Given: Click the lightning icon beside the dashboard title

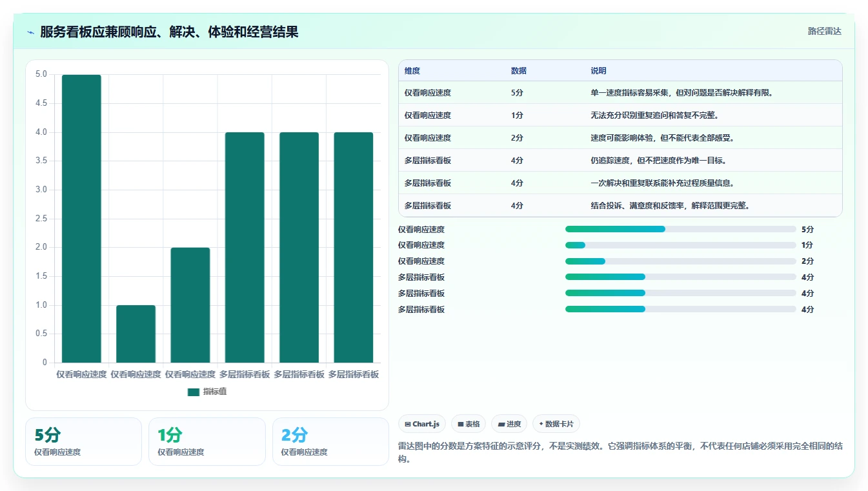Looking at the screenshot, I should click(30, 32).
